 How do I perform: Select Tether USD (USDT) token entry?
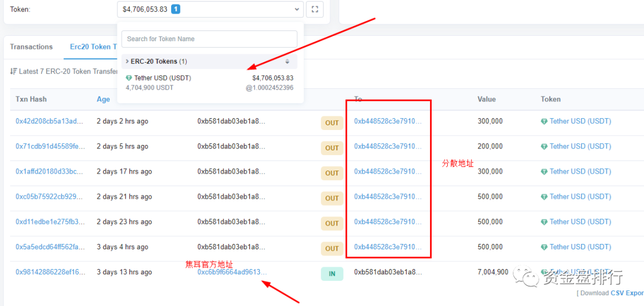209,82
